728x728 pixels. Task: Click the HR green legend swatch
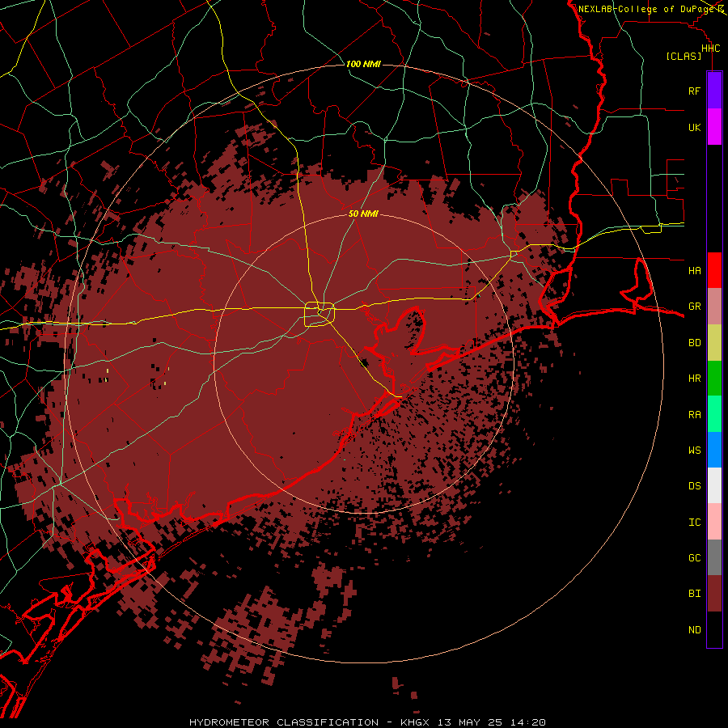714,379
